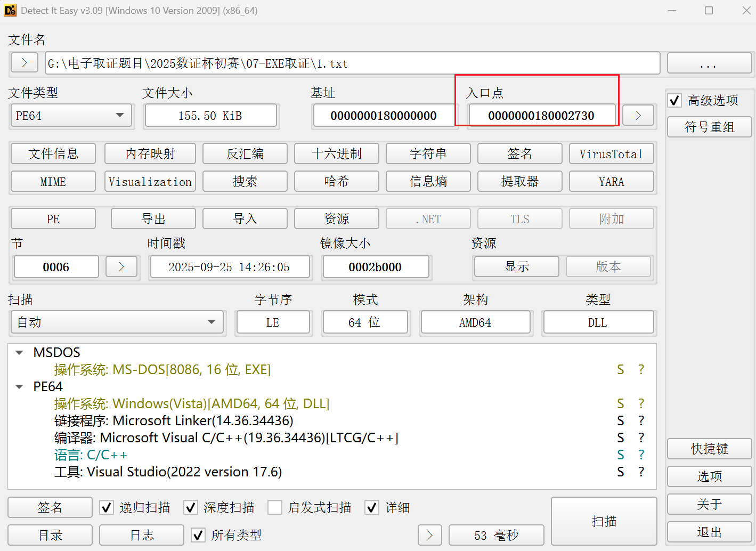Screen dimensions: 756x551
Task: Collapse the MSDOS tree node
Action: point(20,352)
